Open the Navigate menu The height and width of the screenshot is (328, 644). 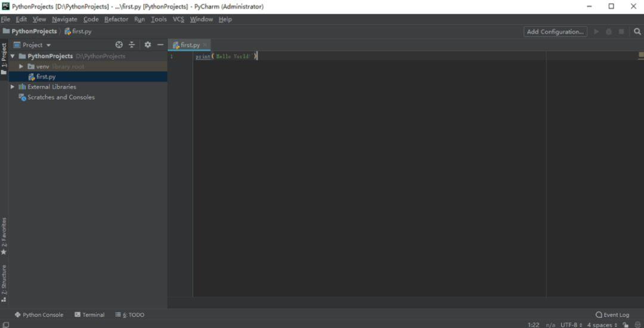(64, 19)
